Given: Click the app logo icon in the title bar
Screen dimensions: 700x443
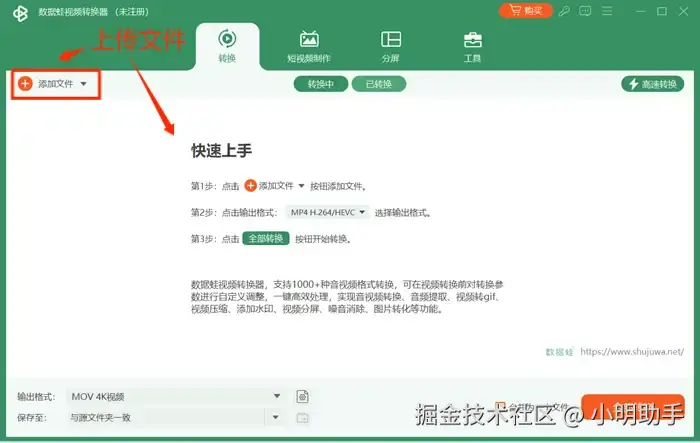Looking at the screenshot, I should point(20,13).
